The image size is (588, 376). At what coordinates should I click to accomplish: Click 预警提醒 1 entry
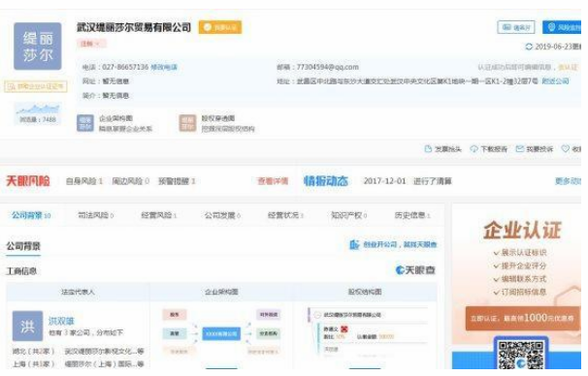click(x=177, y=181)
